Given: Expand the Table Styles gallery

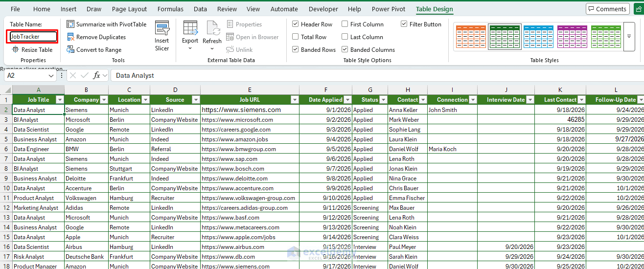Looking at the screenshot, I should coord(629,37).
